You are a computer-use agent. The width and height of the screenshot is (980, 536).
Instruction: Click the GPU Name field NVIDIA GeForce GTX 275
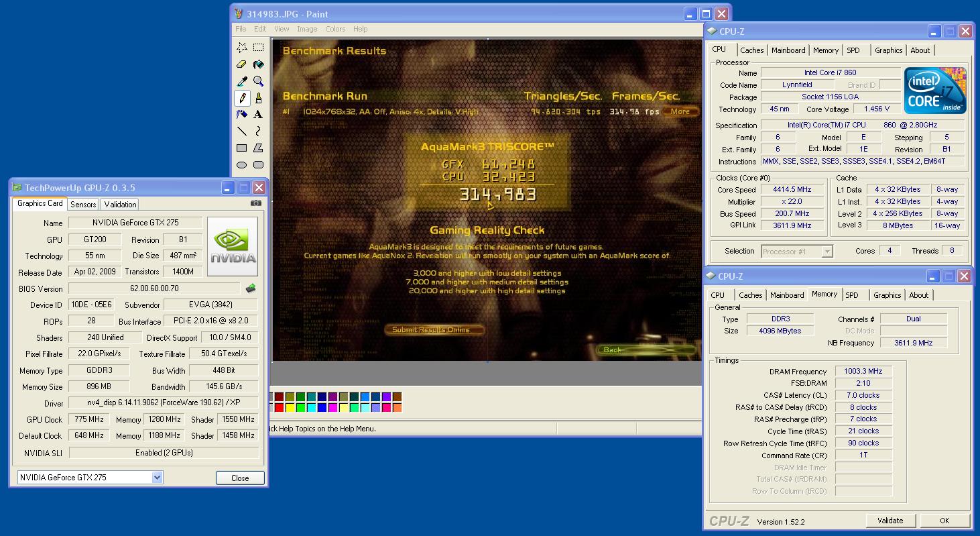pyautogui.click(x=135, y=223)
